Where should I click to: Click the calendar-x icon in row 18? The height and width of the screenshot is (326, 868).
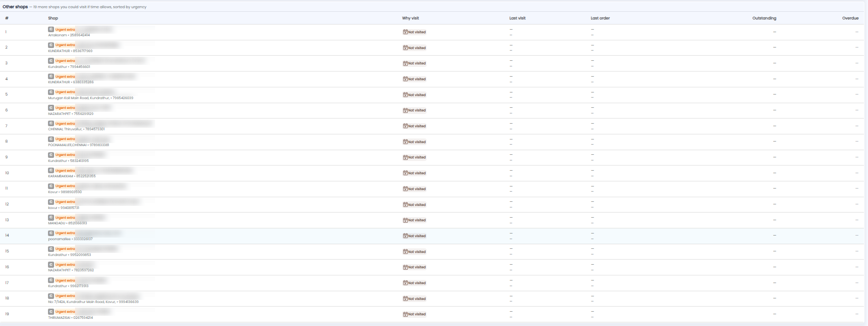coord(405,299)
